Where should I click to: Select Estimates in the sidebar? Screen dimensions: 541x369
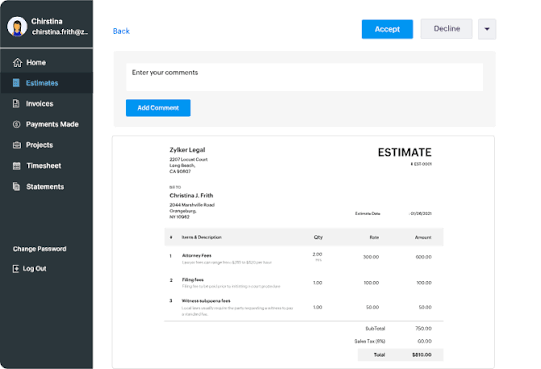pyautogui.click(x=46, y=83)
